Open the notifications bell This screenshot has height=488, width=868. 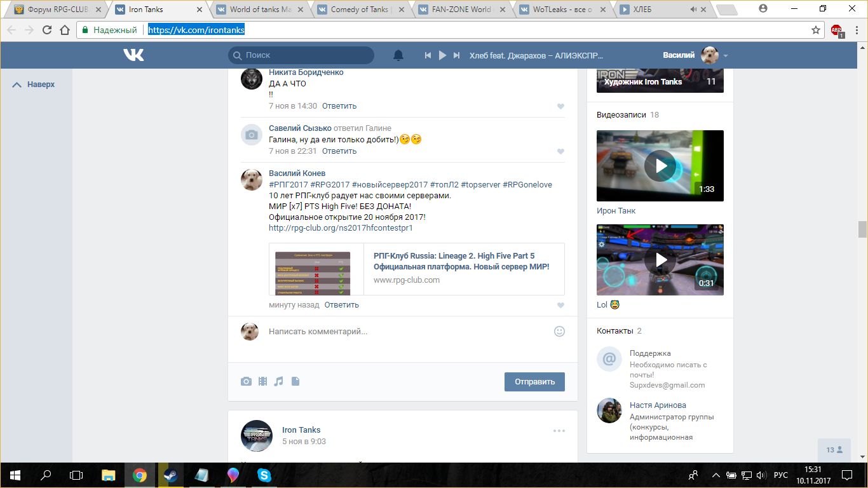(x=398, y=55)
